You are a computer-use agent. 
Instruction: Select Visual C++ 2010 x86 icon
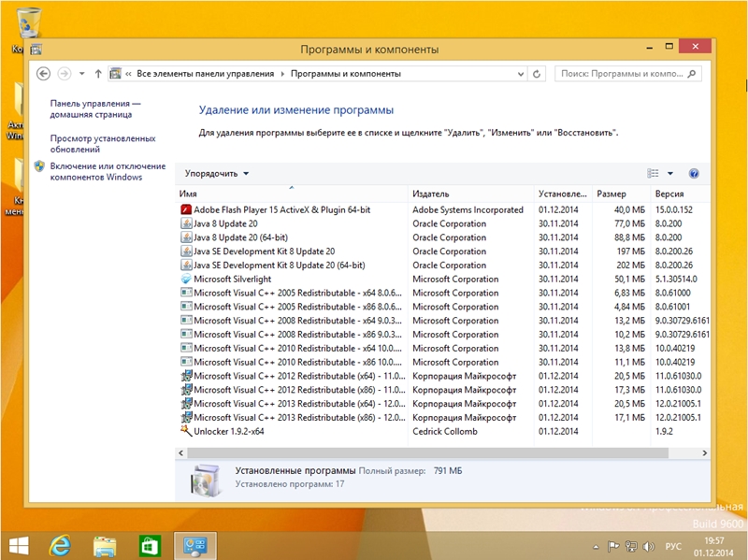pos(186,362)
